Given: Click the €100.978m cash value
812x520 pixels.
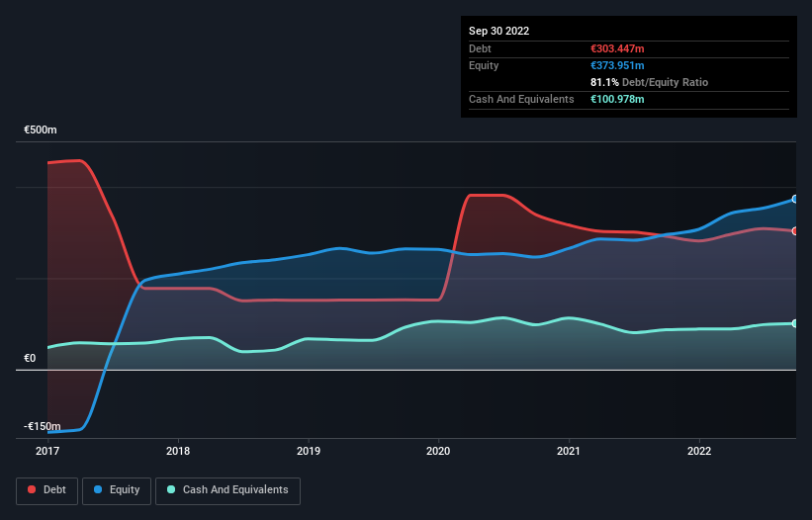Looking at the screenshot, I should point(617,99).
